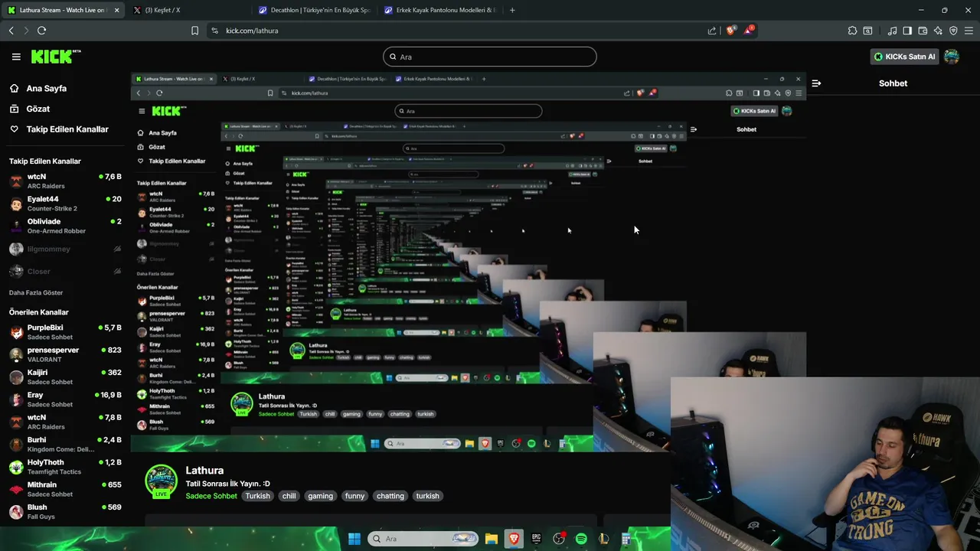
Task: Click the browser back arrow
Action: tap(11, 31)
